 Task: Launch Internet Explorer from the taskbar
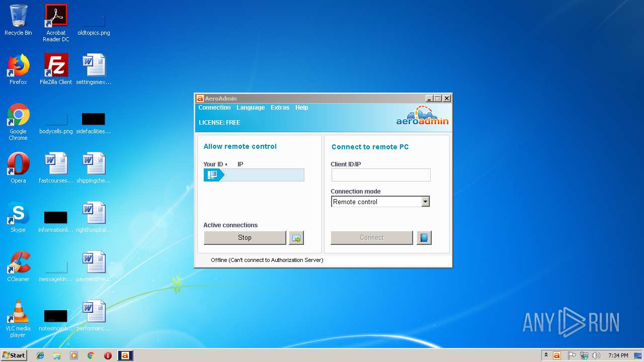40,355
